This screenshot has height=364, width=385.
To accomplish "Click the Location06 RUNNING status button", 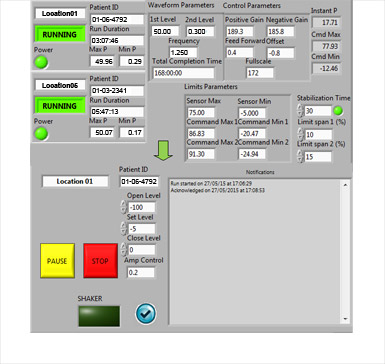I will 60,106.
